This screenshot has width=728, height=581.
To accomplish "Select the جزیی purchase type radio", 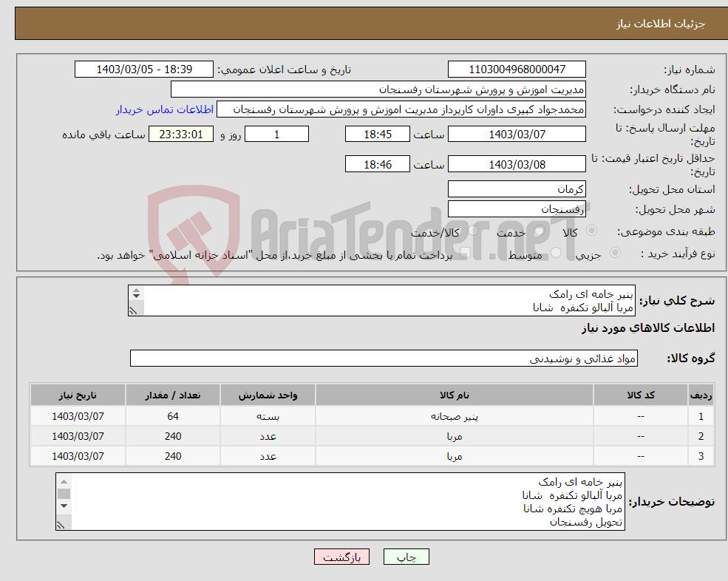I will 615,252.
